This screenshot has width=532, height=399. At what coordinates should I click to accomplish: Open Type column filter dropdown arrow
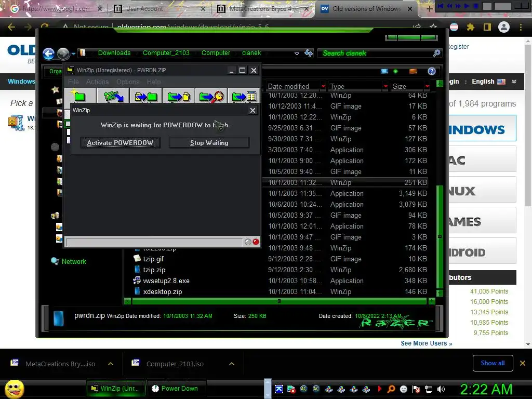pyautogui.click(x=385, y=87)
